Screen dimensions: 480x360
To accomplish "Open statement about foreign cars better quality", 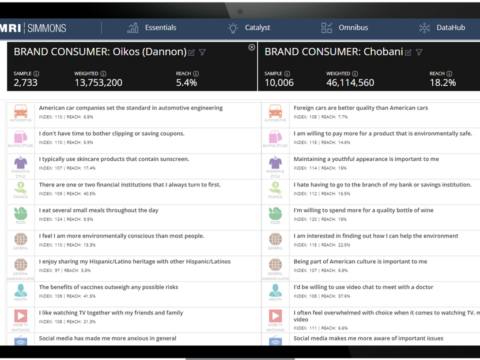I will point(361,108).
